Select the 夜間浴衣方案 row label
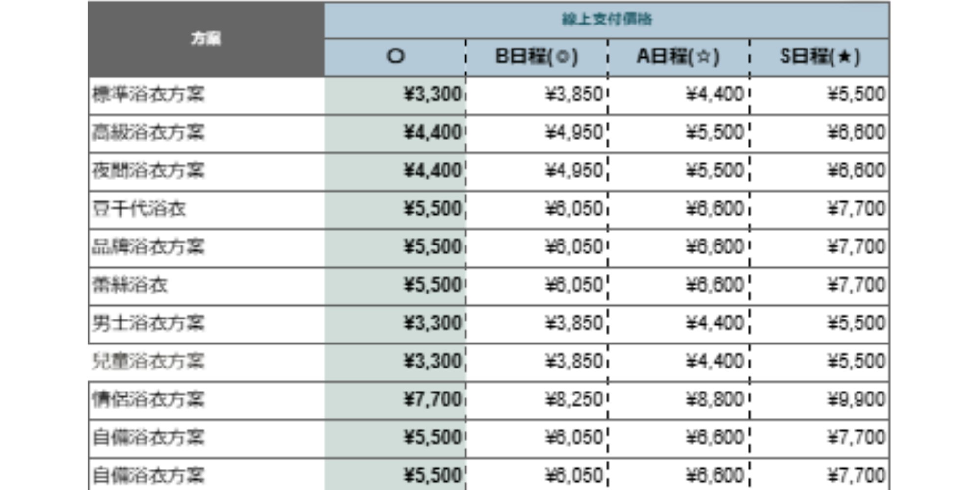This screenshot has height=490, width=980. [x=148, y=171]
